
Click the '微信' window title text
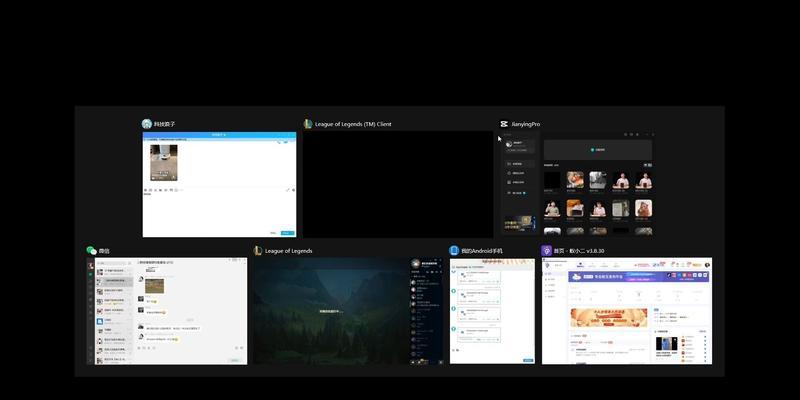104,251
